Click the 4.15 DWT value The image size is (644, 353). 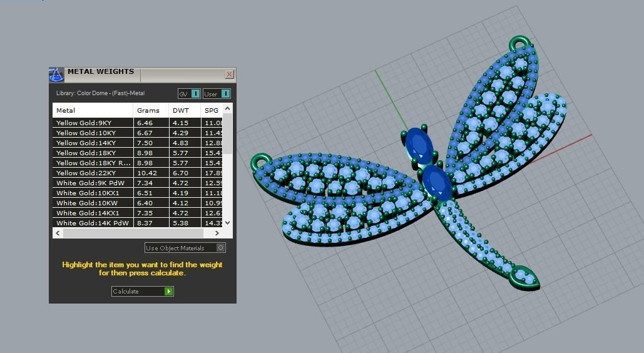click(180, 123)
